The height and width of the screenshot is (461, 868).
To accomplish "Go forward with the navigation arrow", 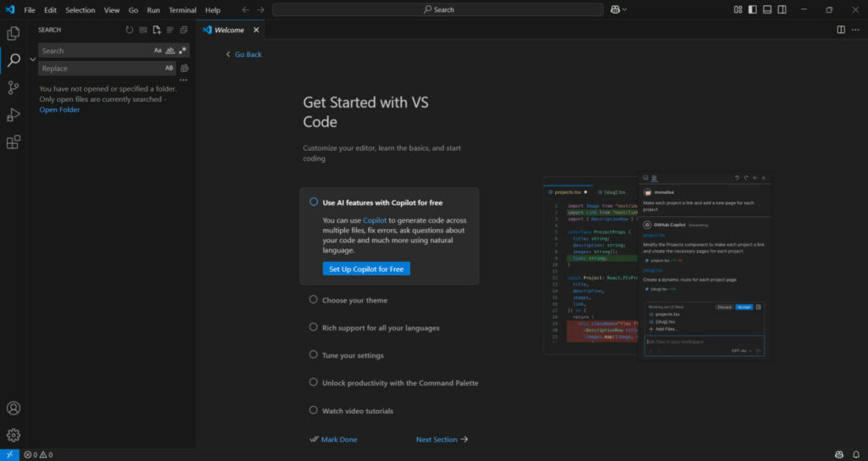I will pyautogui.click(x=261, y=10).
